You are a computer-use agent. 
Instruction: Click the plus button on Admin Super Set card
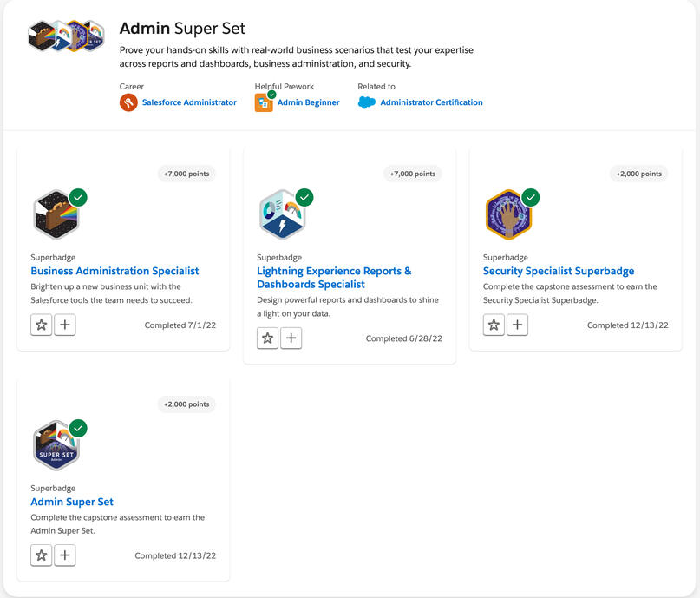[x=64, y=555]
